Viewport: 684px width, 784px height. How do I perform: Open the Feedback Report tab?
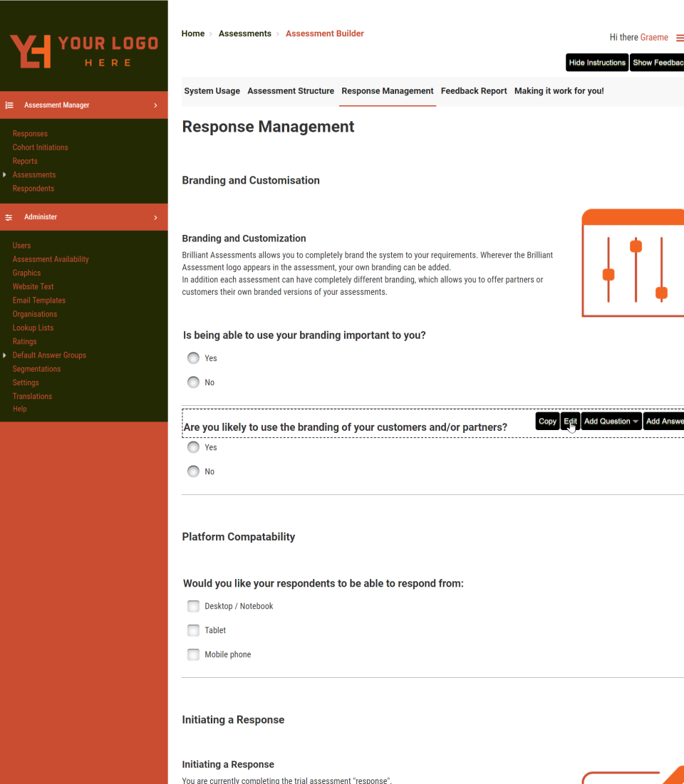click(x=473, y=90)
